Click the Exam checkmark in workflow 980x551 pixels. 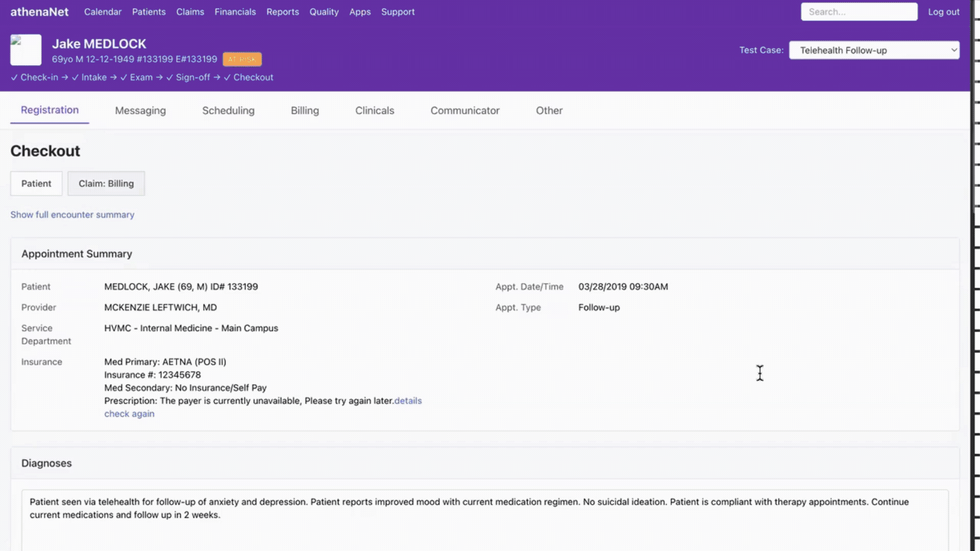tap(124, 77)
